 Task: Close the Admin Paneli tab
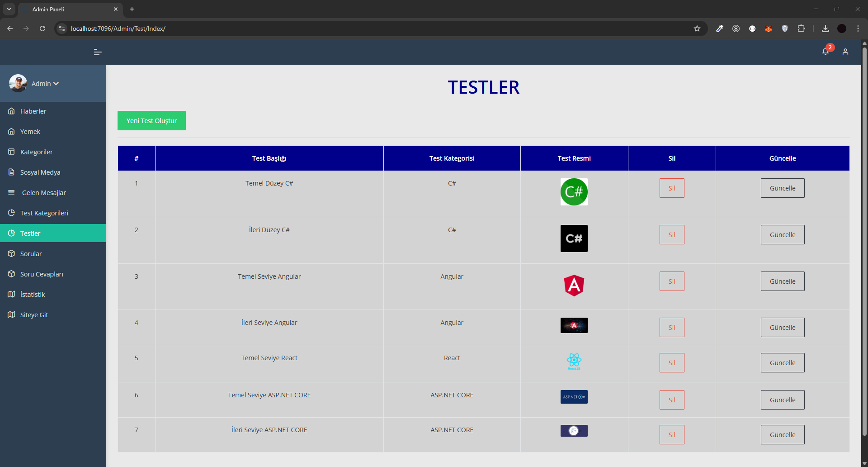point(116,9)
